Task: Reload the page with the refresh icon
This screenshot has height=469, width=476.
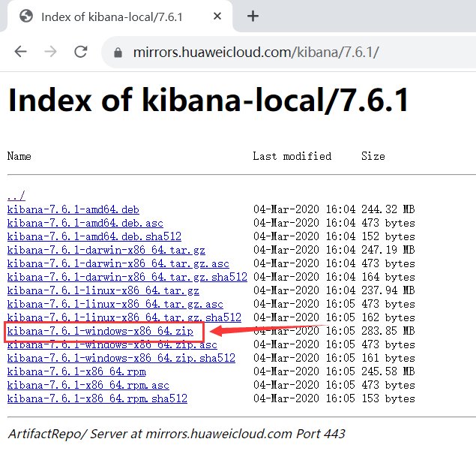Action: (81, 52)
